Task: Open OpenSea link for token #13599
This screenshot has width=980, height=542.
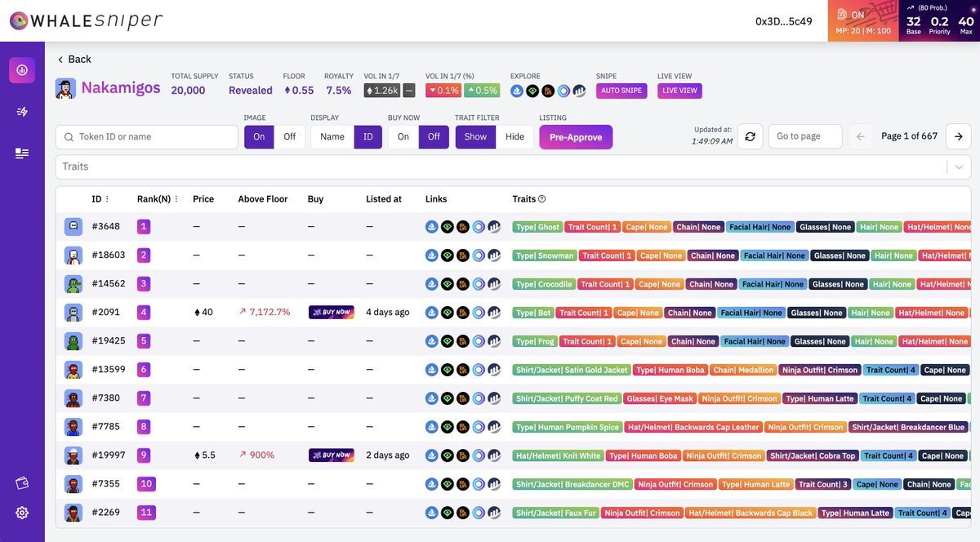Action: point(432,370)
